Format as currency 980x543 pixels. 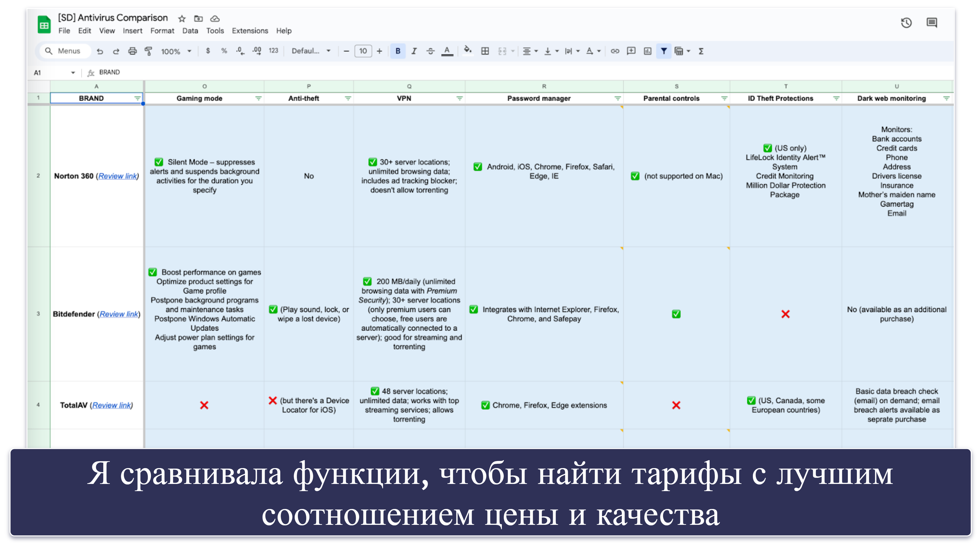[x=208, y=51]
